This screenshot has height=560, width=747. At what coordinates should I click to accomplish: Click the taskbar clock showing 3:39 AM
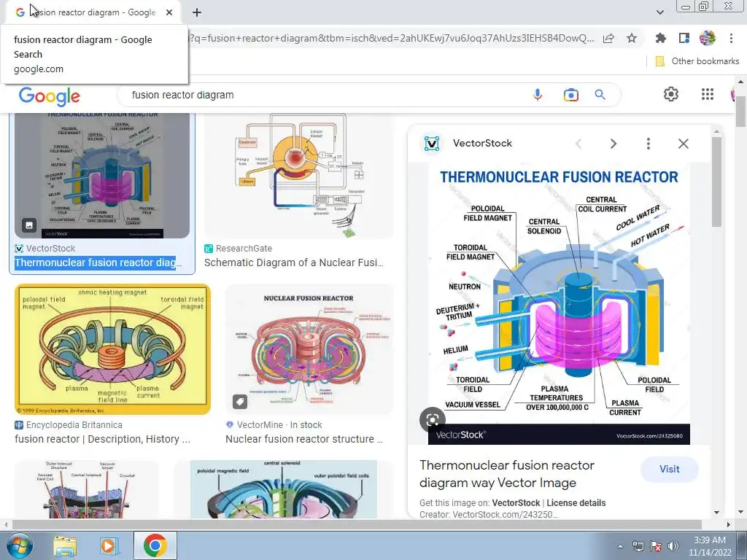(709, 546)
